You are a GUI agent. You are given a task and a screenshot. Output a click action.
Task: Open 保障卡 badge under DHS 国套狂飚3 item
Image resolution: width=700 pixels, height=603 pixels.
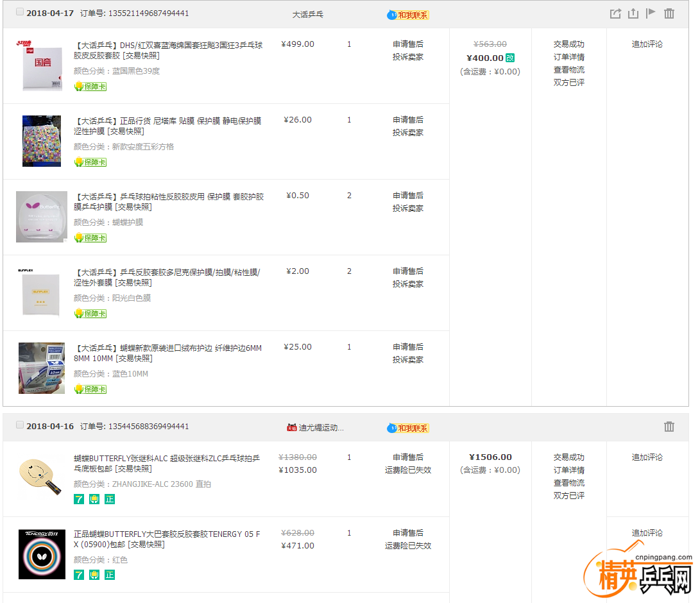(x=90, y=87)
